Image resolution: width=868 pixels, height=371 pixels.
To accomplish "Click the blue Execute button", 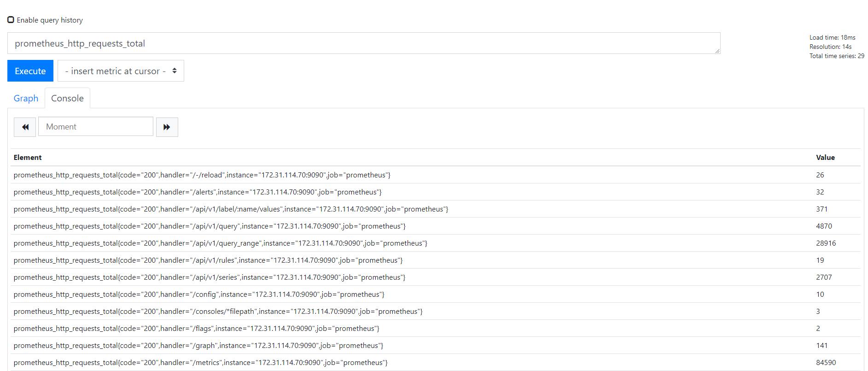I will [x=30, y=71].
